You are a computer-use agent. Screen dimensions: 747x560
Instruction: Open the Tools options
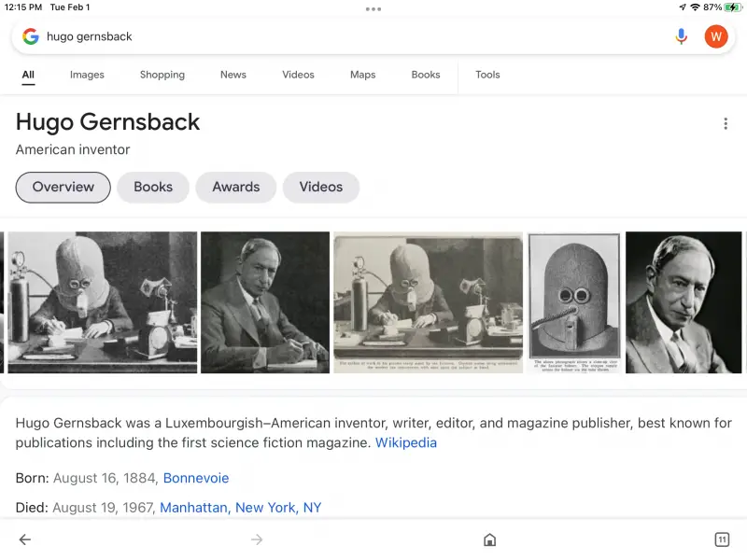(487, 75)
